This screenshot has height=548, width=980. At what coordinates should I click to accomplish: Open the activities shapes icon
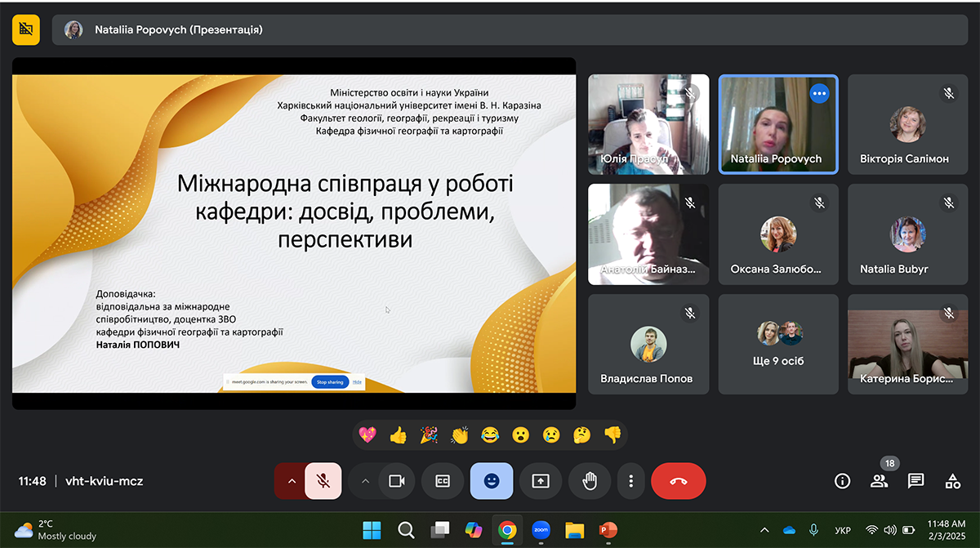[952, 481]
